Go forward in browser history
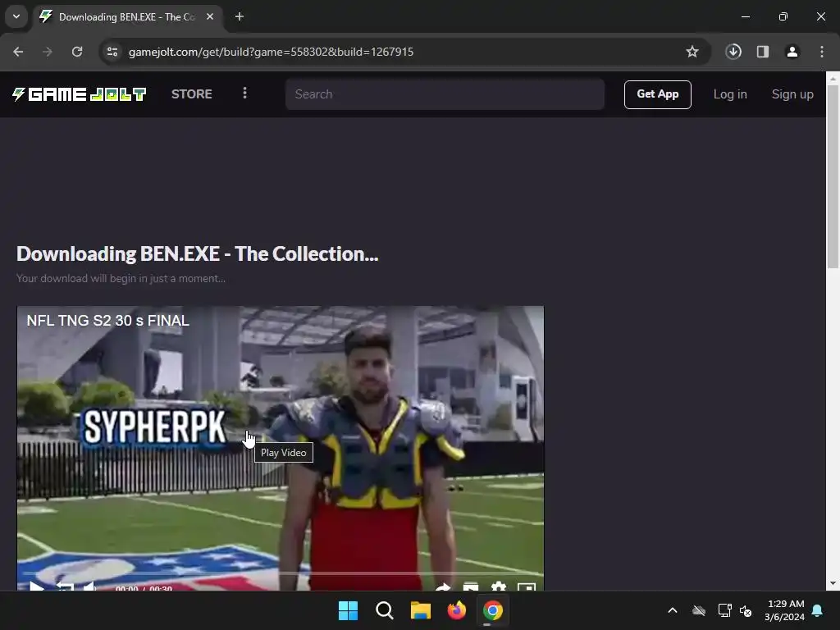 click(48, 52)
